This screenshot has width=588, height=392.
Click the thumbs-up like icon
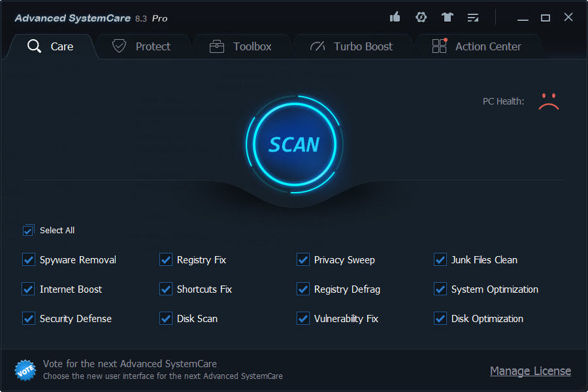(395, 17)
